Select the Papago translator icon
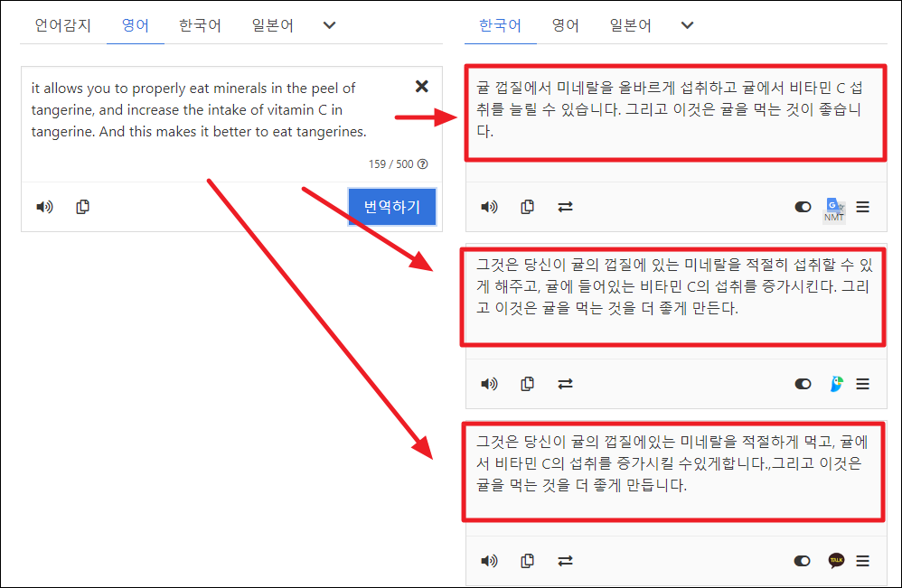 coord(836,384)
